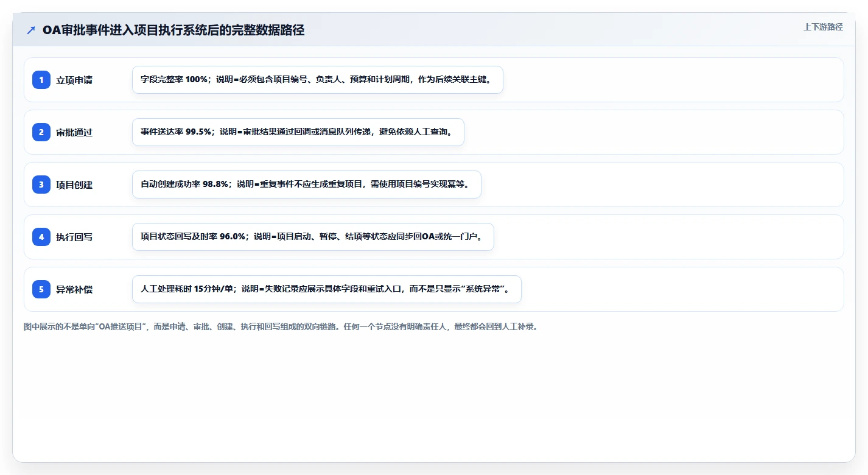Select step number 1 badge
The image size is (868, 475).
(x=41, y=80)
